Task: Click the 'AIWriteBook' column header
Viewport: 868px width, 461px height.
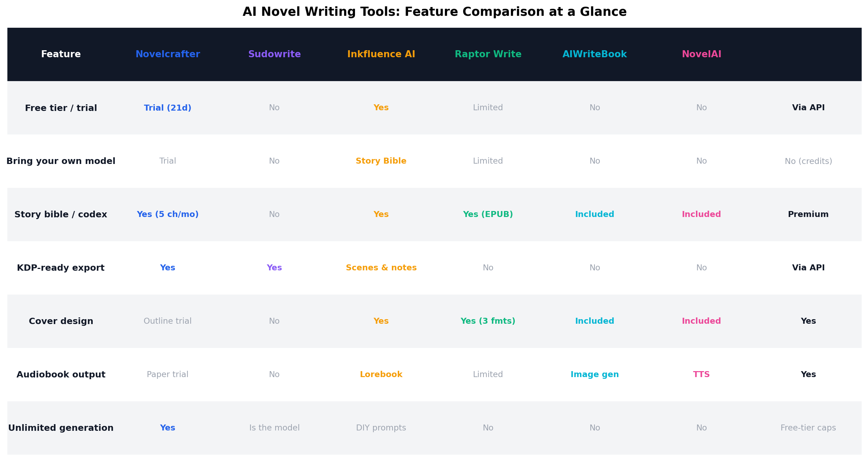Action: click(x=595, y=54)
